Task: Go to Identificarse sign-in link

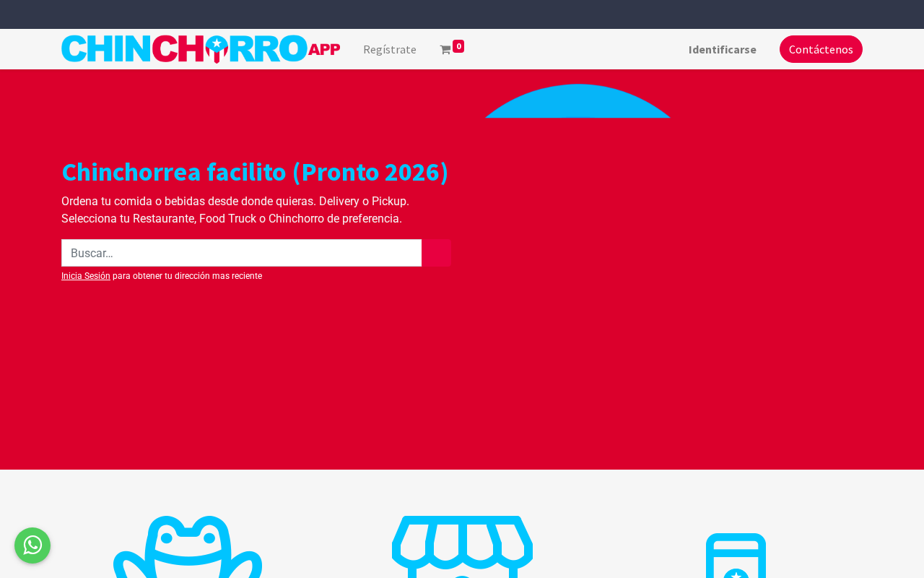Action: (x=723, y=49)
